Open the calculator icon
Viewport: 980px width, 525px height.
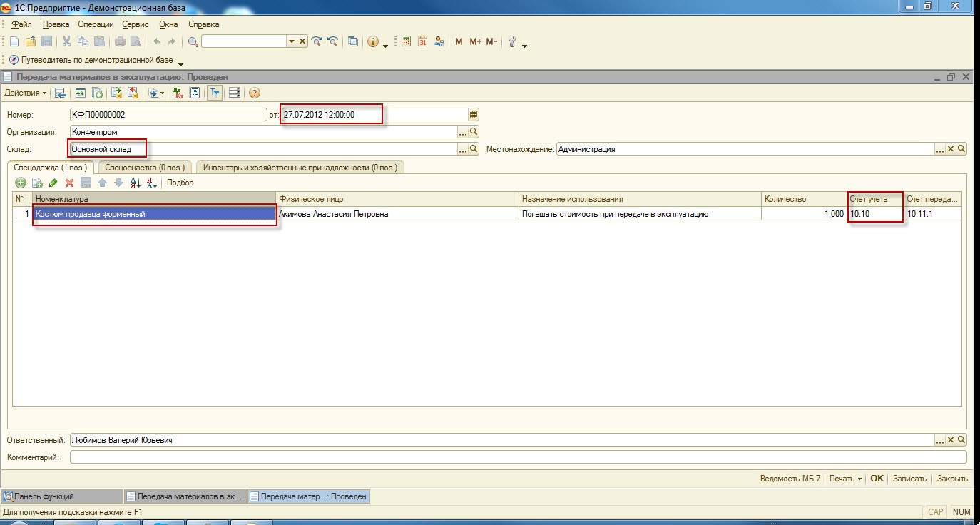407,41
